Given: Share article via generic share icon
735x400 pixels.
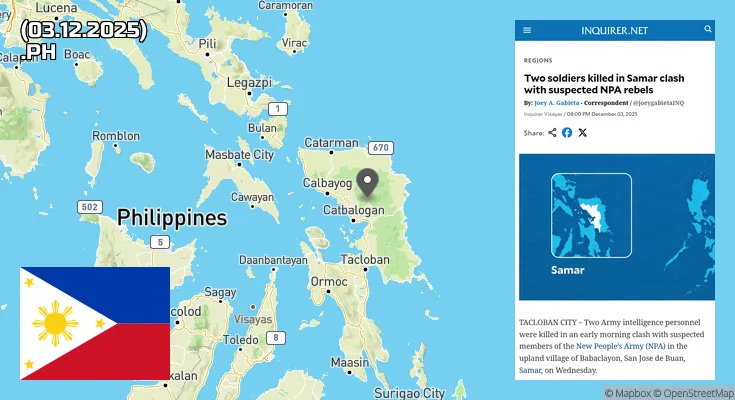Looking at the screenshot, I should tap(552, 133).
